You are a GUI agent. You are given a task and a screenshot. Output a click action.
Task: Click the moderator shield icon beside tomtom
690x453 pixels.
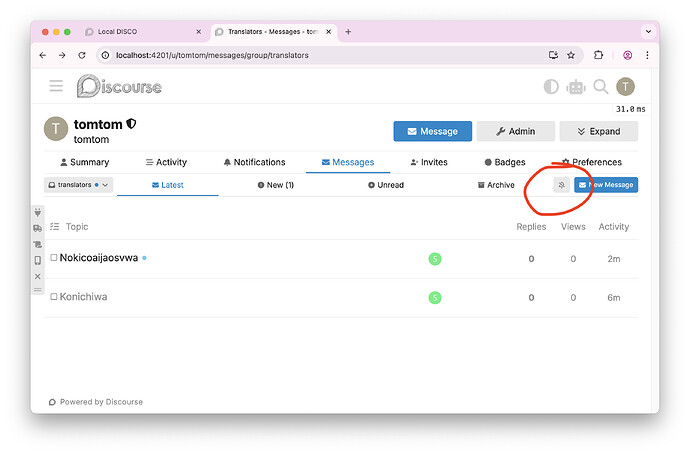(131, 124)
